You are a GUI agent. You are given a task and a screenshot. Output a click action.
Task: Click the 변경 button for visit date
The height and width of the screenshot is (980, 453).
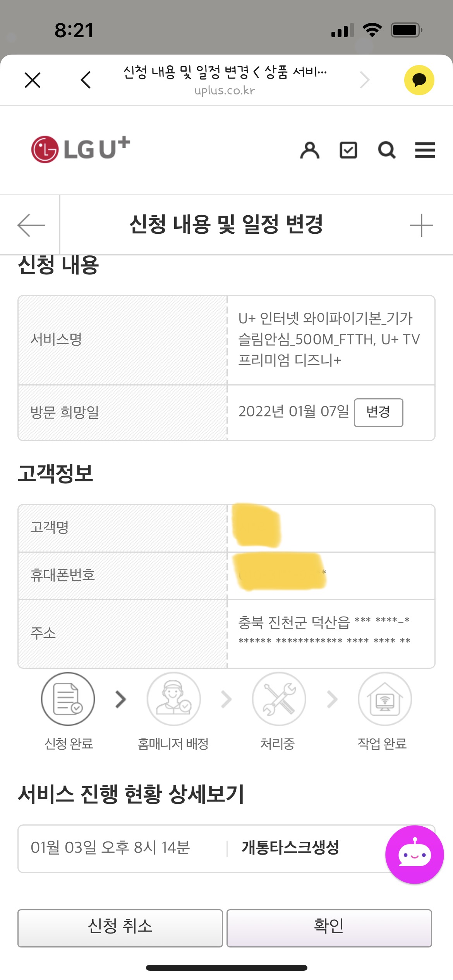pyautogui.click(x=378, y=413)
